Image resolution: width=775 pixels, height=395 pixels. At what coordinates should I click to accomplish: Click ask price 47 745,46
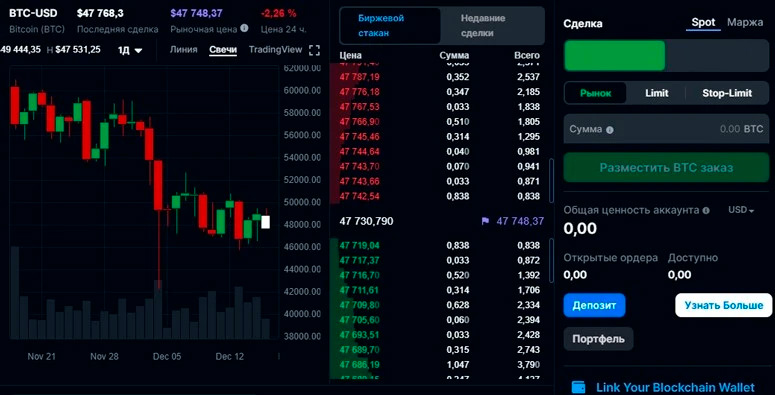(359, 136)
